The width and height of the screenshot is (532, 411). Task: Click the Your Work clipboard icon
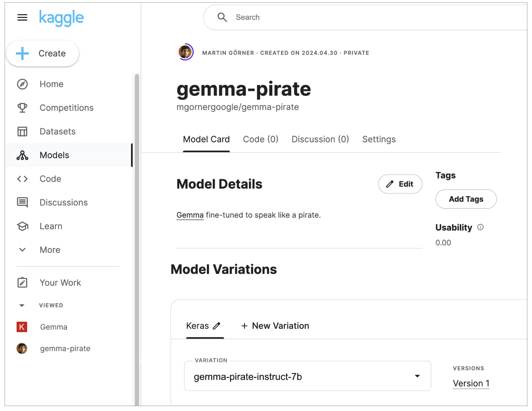click(22, 283)
